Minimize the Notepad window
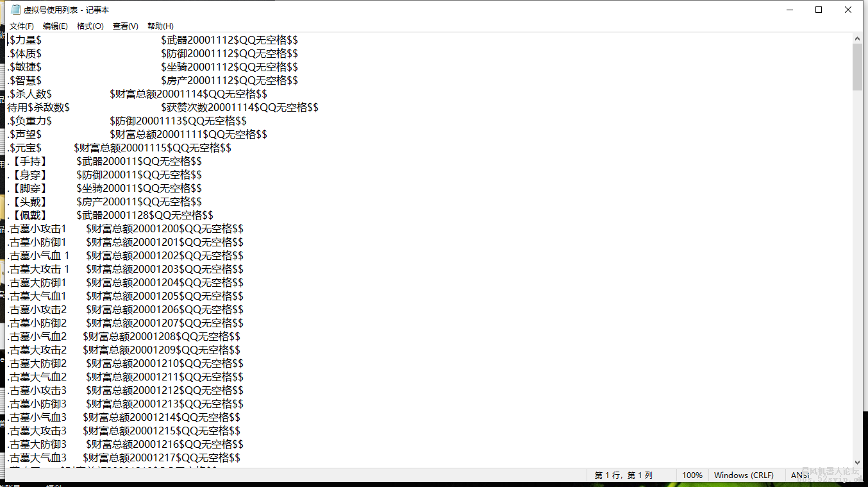The width and height of the screenshot is (868, 487). click(x=789, y=10)
